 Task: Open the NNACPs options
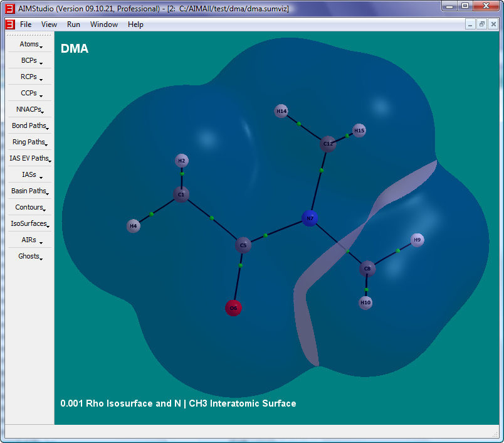29,110
